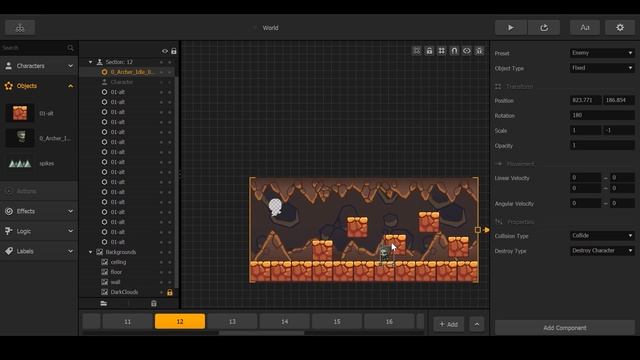This screenshot has height=360, width=640.
Task: Click the up-arrow button beside Add
Action: (x=477, y=324)
